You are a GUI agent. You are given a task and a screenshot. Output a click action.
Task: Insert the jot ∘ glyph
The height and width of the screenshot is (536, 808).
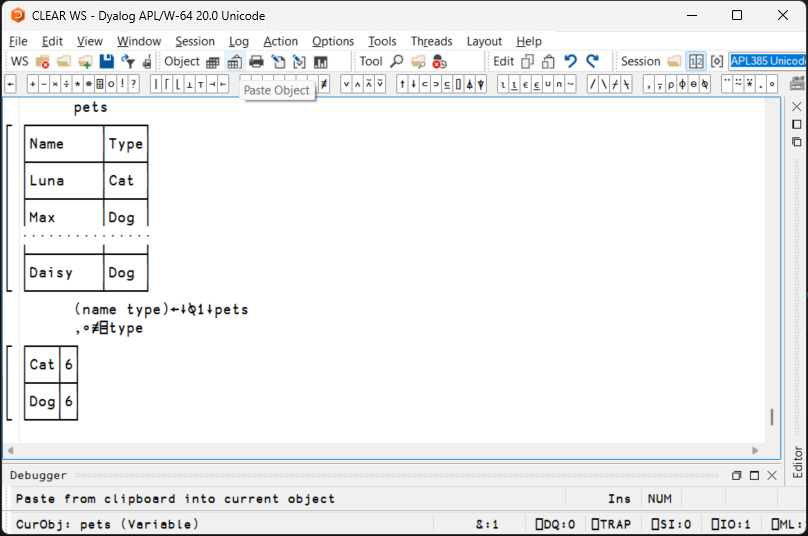click(x=771, y=84)
